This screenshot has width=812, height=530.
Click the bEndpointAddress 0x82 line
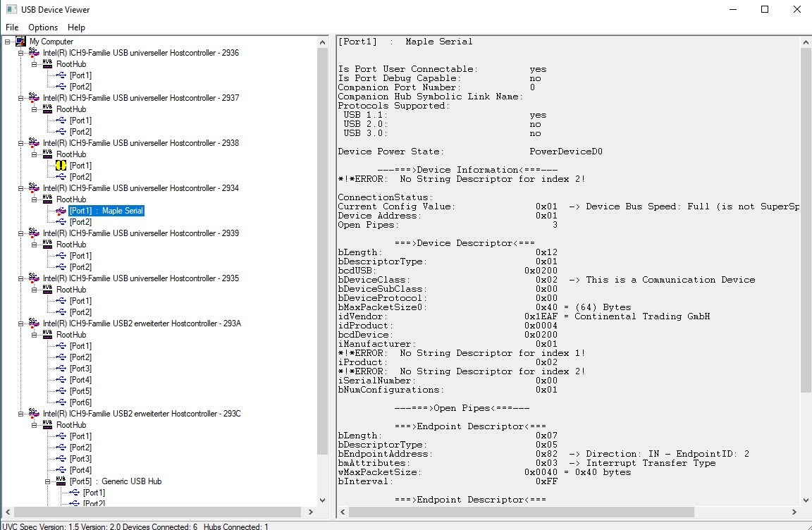click(x=543, y=454)
